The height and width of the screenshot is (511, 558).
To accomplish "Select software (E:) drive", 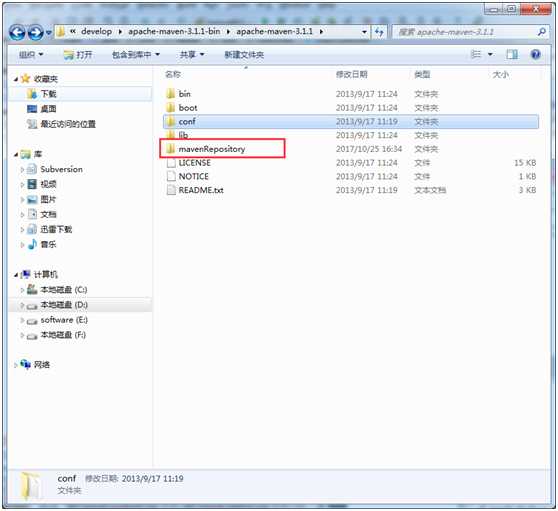I will [x=64, y=320].
